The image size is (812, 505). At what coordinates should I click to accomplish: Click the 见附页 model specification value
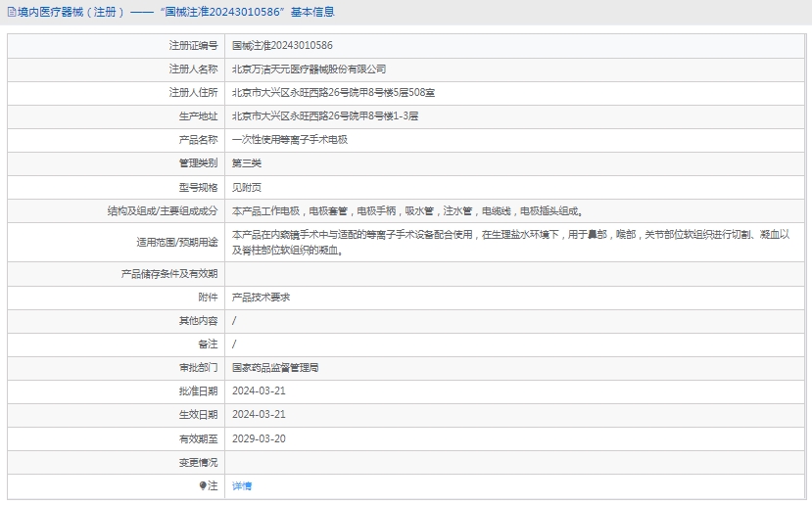pyautogui.click(x=246, y=187)
